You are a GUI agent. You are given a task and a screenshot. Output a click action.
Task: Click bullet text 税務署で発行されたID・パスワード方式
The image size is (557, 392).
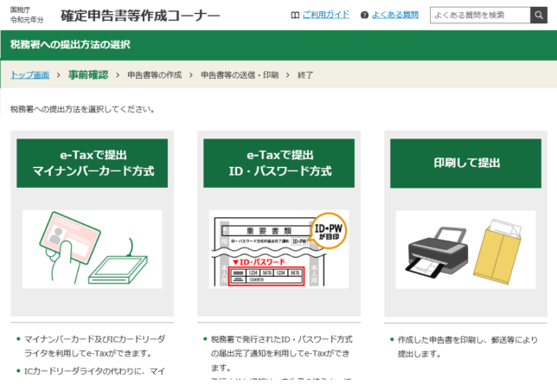tap(282, 353)
